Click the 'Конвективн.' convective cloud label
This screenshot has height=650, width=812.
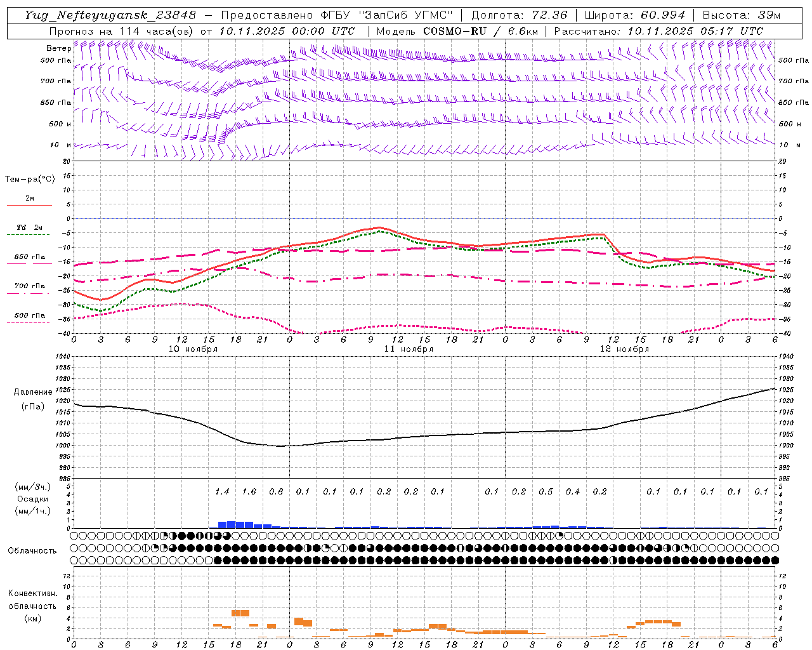pyautogui.click(x=33, y=594)
